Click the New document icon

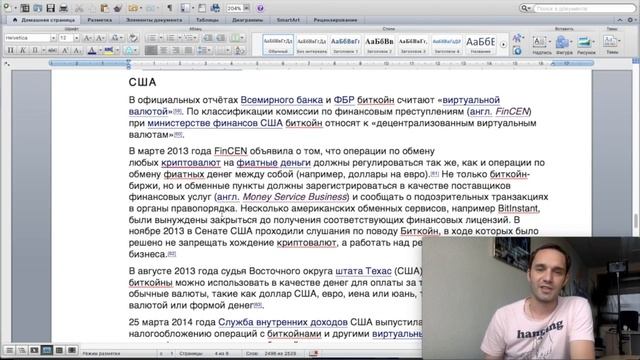[8, 8]
